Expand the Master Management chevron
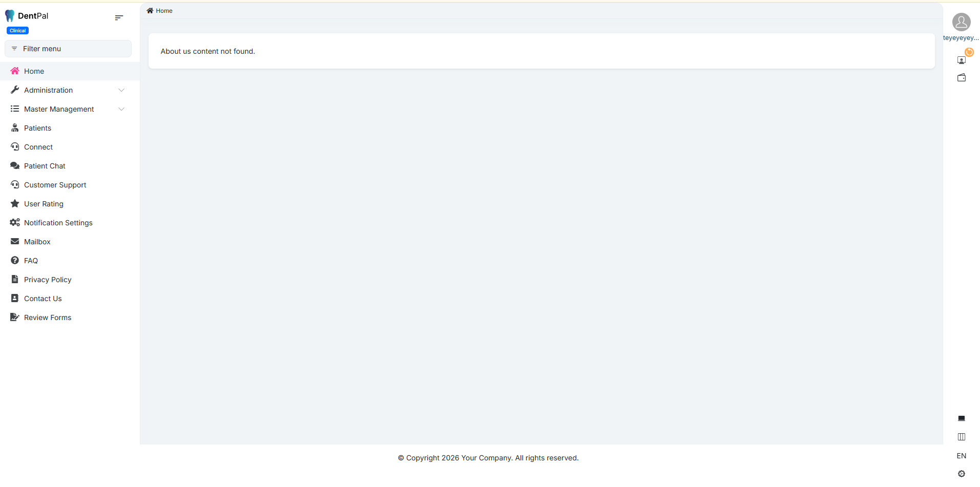This screenshot has width=980, height=487. click(121, 109)
